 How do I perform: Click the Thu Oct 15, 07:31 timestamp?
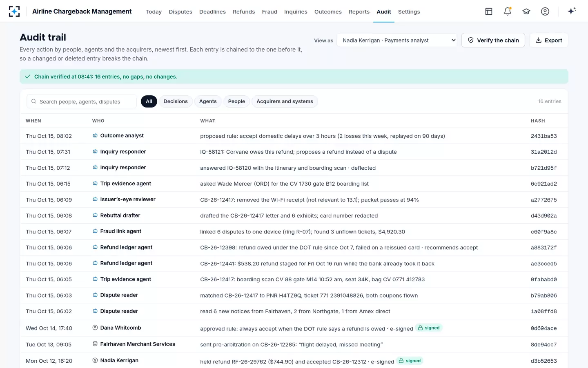tap(48, 152)
